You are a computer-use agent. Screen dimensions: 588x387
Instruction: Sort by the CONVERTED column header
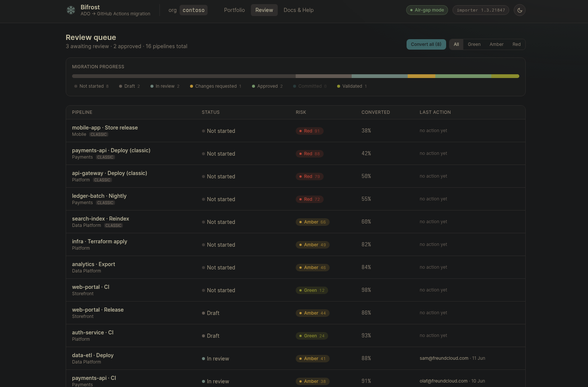pos(376,112)
